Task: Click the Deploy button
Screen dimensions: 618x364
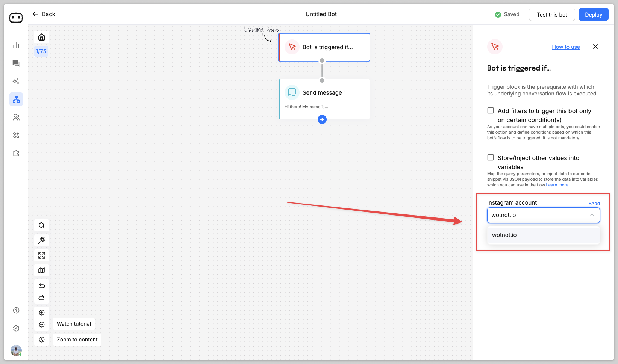Action: [593, 15]
